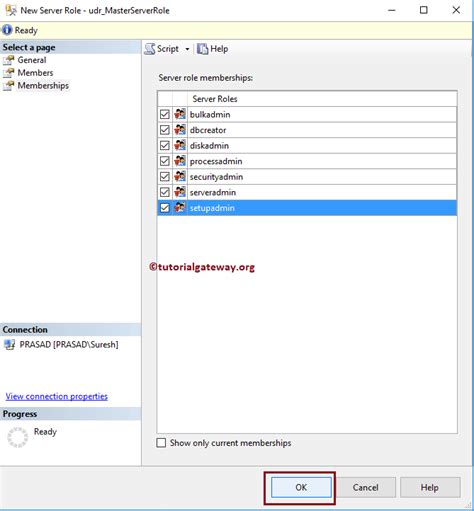Click the Cancel button
This screenshot has height=511, width=474.
(365, 487)
